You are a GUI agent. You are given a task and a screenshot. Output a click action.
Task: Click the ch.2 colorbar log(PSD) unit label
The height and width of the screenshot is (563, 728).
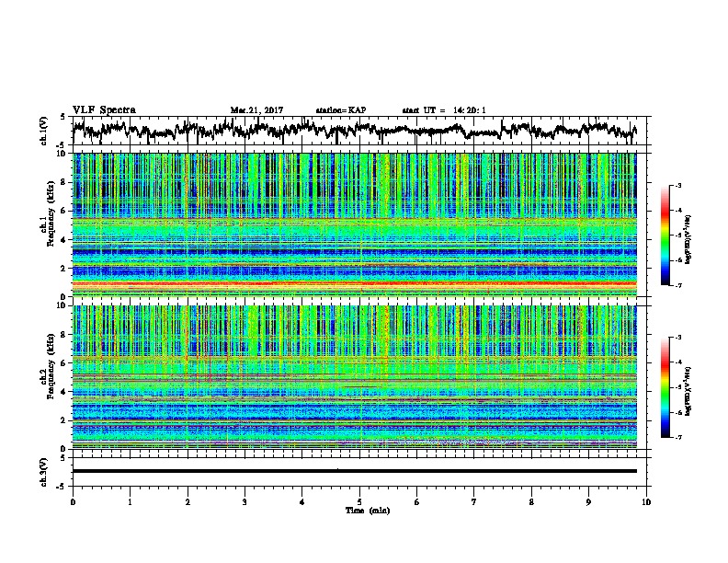pyautogui.click(x=688, y=391)
